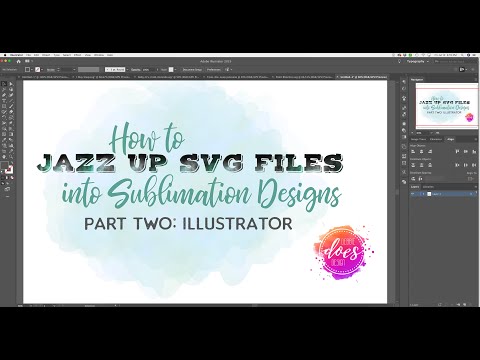Image resolution: width=480 pixels, height=360 pixels.
Task: Go to the Home screen icon
Action: [x=18, y=61]
